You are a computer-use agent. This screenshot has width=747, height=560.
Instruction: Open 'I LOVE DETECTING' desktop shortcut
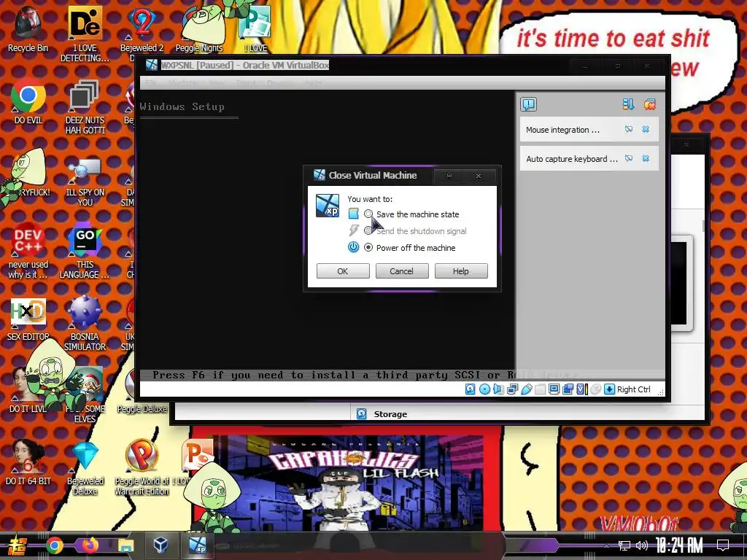(x=85, y=34)
